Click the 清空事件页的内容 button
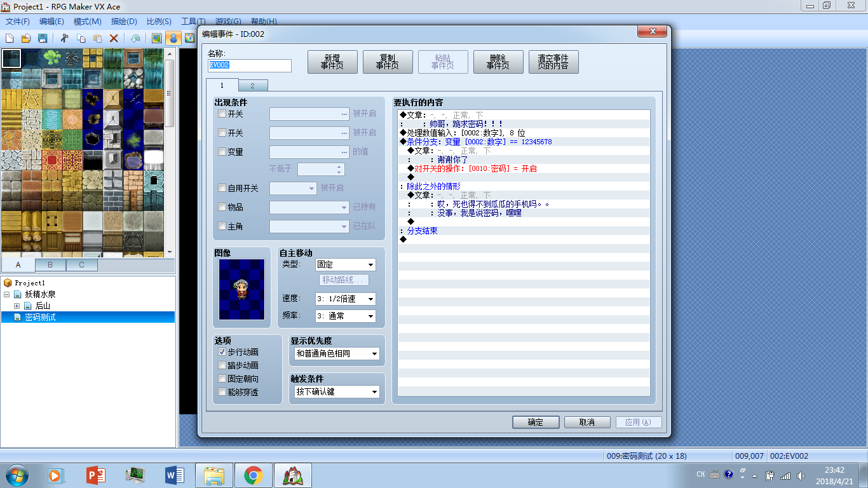Image resolution: width=868 pixels, height=488 pixels. point(553,62)
